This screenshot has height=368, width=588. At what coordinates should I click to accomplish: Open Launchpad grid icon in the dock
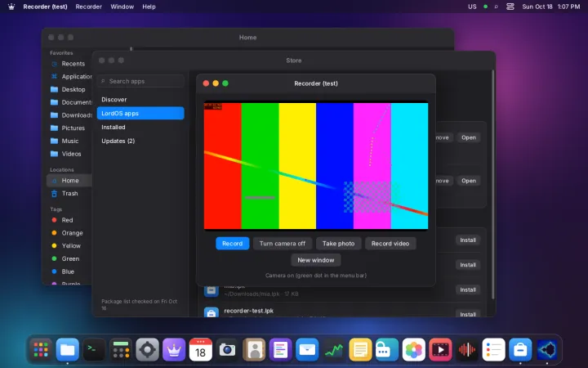click(41, 350)
